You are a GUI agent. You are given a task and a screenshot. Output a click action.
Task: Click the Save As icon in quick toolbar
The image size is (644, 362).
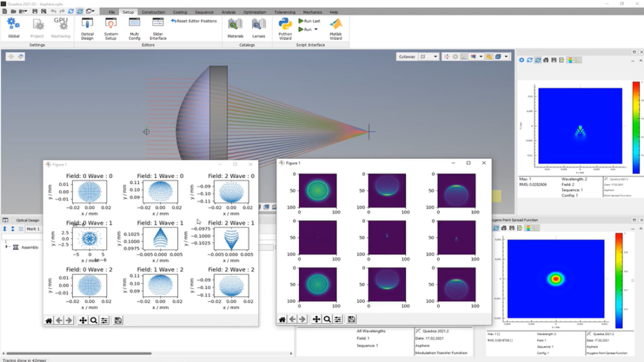pyautogui.click(x=43, y=11)
